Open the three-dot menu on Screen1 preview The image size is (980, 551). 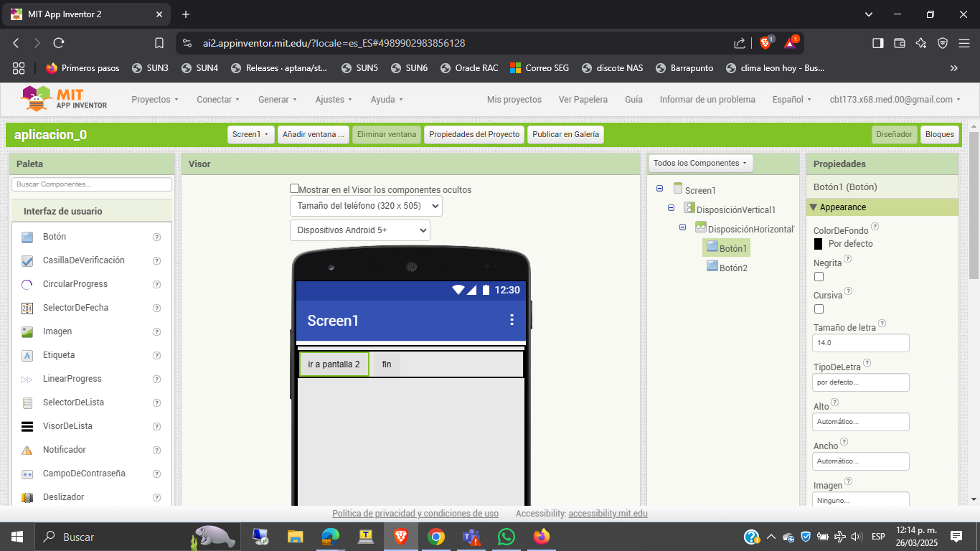512,320
